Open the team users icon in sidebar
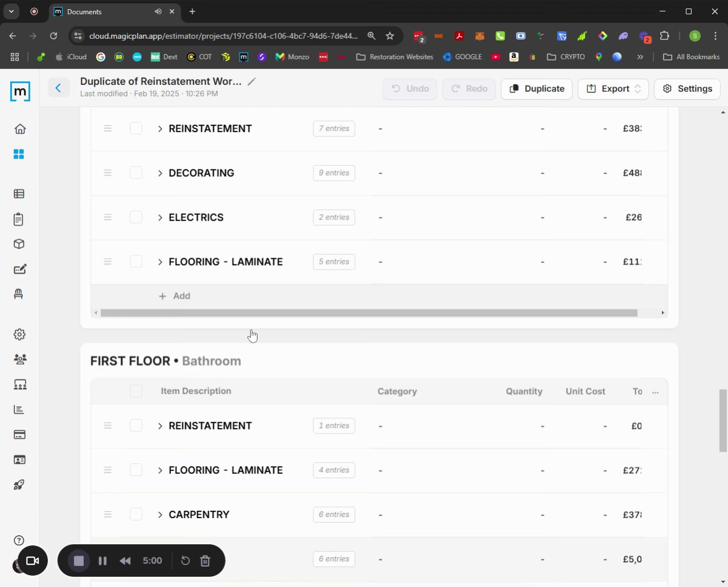 [x=20, y=359]
